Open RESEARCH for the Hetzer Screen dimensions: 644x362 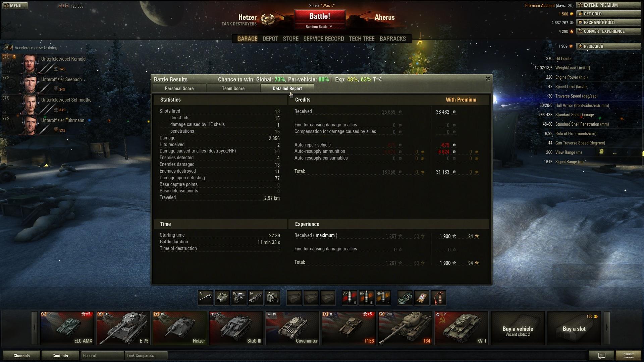[x=608, y=46]
